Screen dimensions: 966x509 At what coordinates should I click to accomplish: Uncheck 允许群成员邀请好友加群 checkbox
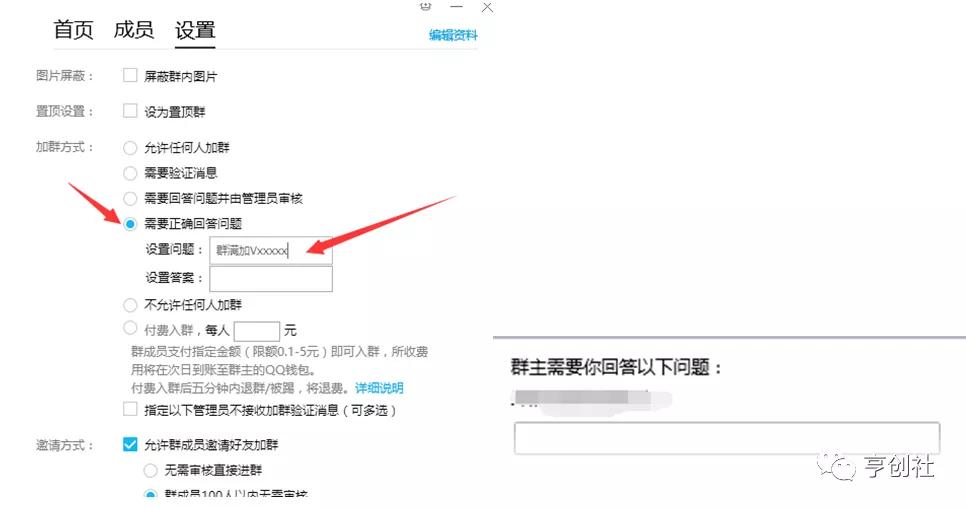(x=130, y=444)
